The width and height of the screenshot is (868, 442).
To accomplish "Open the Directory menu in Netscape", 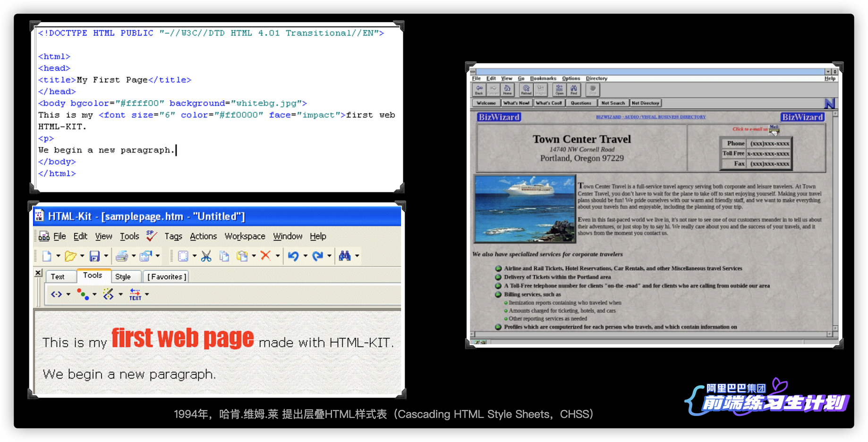I will coord(596,78).
